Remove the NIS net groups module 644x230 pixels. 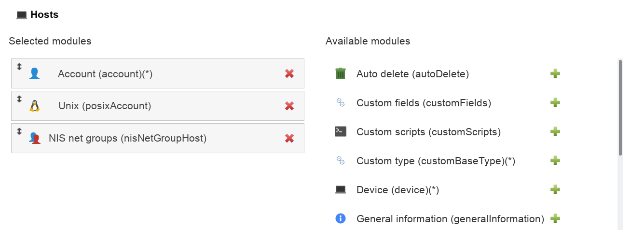[289, 138]
